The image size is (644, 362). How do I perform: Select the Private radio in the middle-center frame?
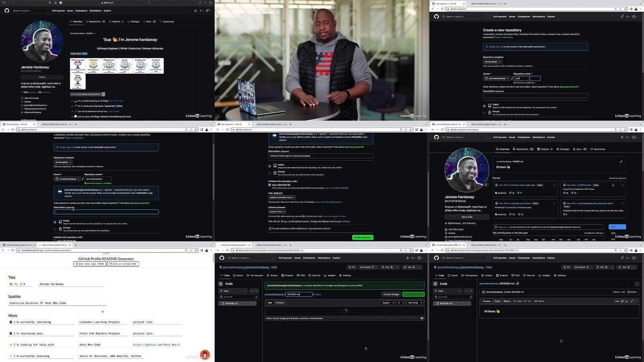click(x=270, y=173)
